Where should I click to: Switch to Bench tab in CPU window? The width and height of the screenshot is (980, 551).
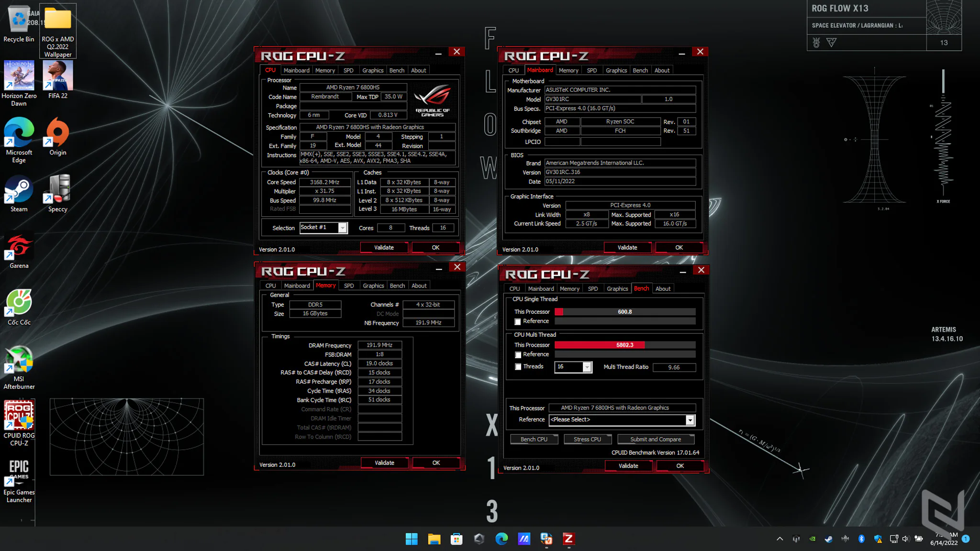[x=397, y=70]
